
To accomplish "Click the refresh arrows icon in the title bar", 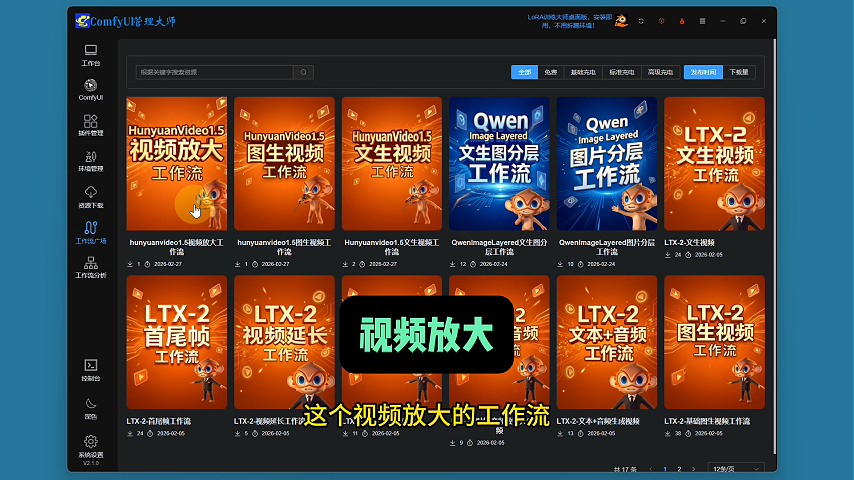I will pyautogui.click(x=641, y=21).
